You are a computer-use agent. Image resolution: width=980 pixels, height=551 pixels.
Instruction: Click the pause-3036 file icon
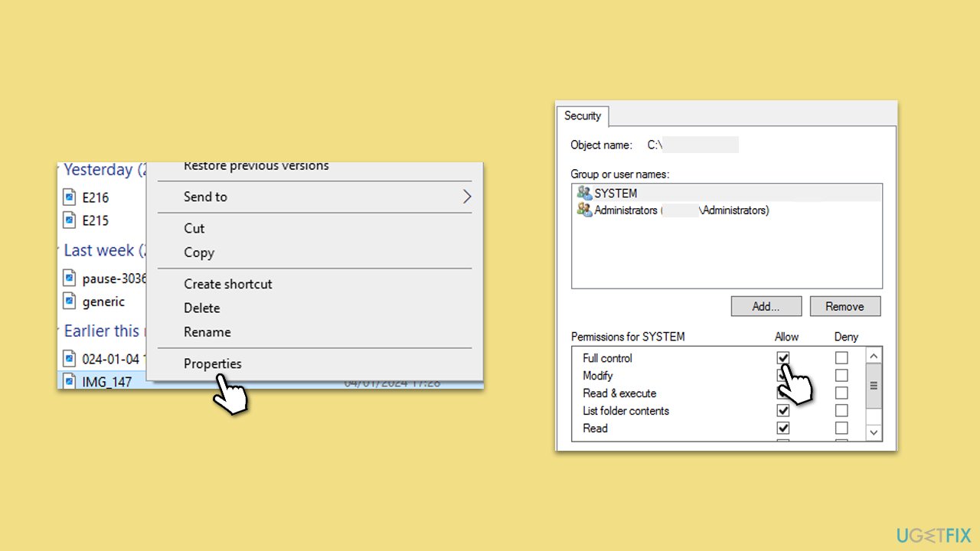tap(69, 278)
